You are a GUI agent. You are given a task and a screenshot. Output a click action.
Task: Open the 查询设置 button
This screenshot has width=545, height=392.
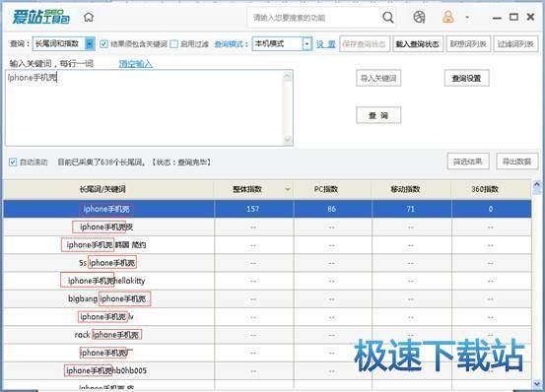tap(466, 78)
